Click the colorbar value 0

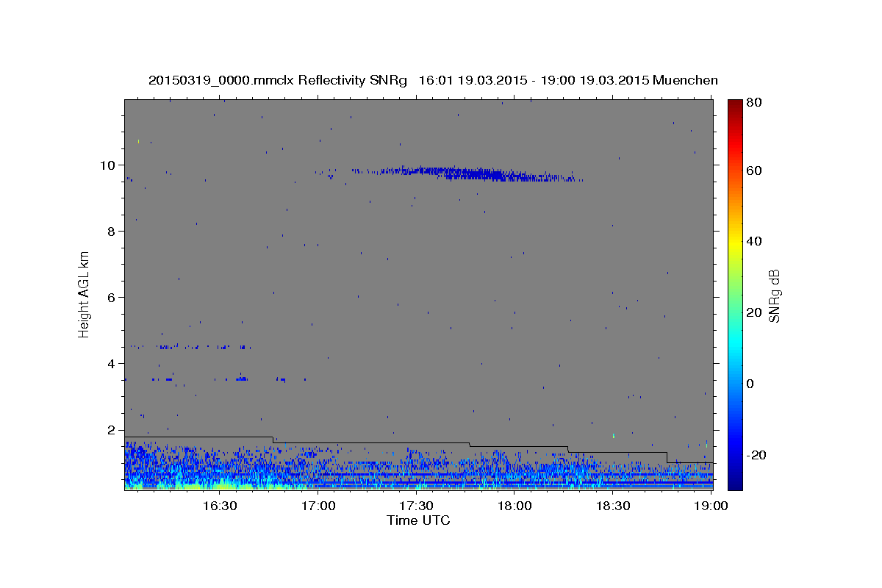click(x=750, y=384)
